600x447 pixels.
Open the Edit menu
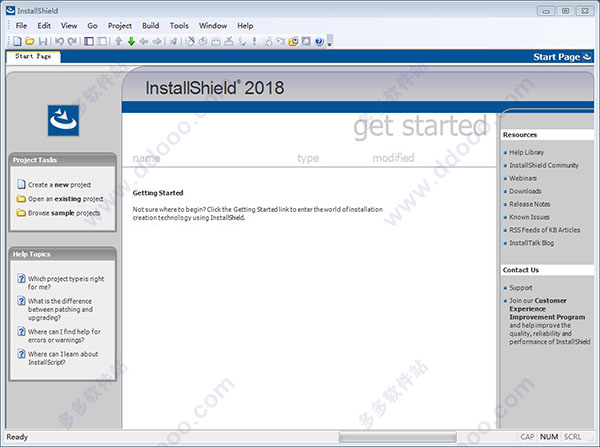click(44, 26)
